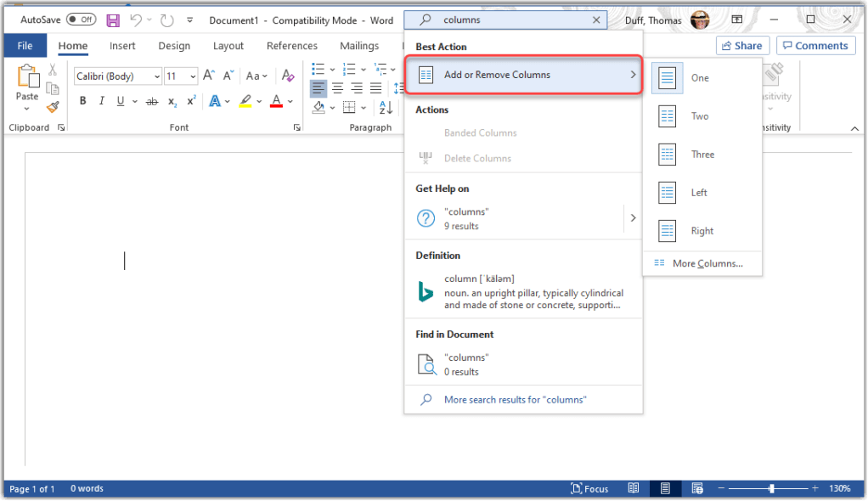The width and height of the screenshot is (868, 501).
Task: Click the Format Painter brush icon
Action: (53, 107)
